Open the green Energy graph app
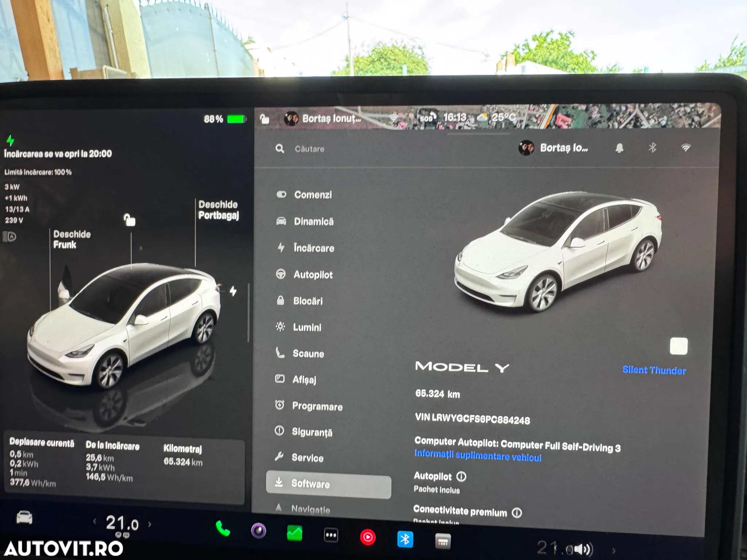Viewport: 747px width, 560px height. pyautogui.click(x=294, y=533)
